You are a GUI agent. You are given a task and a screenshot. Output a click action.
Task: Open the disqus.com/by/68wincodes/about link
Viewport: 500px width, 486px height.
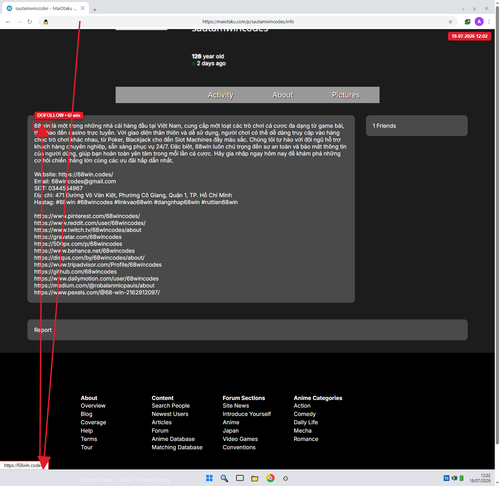point(89,258)
